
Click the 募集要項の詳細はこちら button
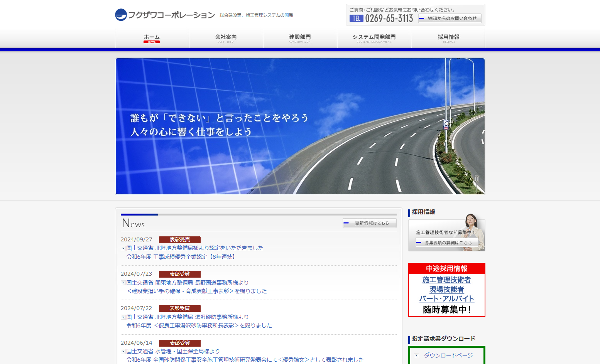tap(447, 243)
